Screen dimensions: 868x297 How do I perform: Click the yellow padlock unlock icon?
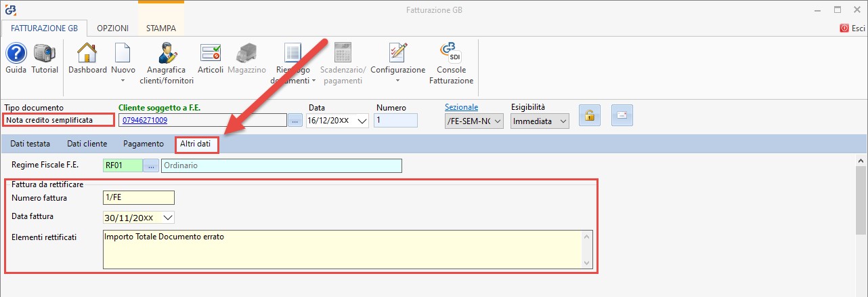coord(589,116)
